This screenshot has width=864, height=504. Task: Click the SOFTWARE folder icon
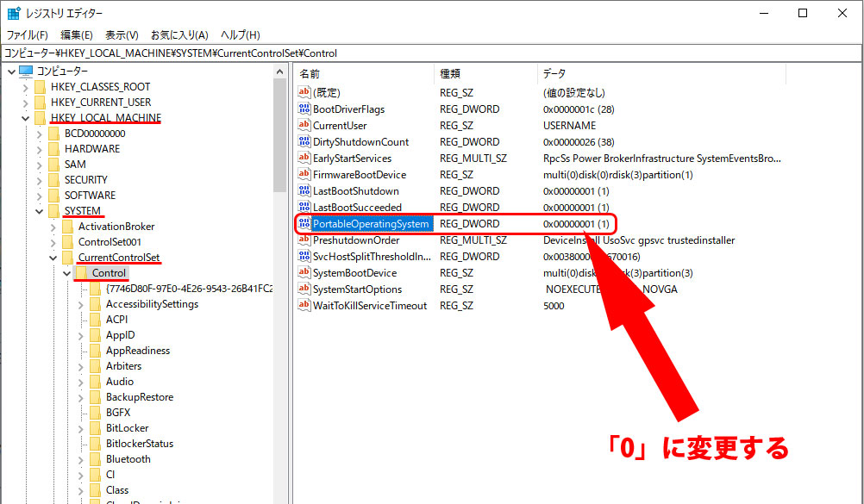[x=54, y=195]
